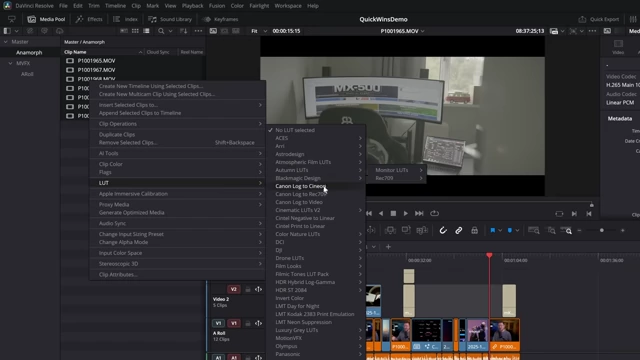Select the Anamorph bin
Image resolution: width=640 pixels, height=360 pixels.
[29, 52]
